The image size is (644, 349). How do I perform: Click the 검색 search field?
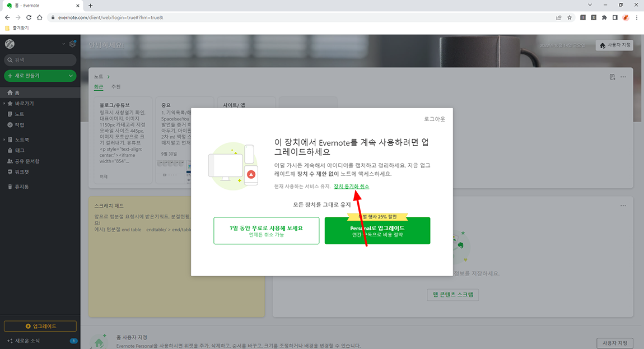[x=40, y=60]
